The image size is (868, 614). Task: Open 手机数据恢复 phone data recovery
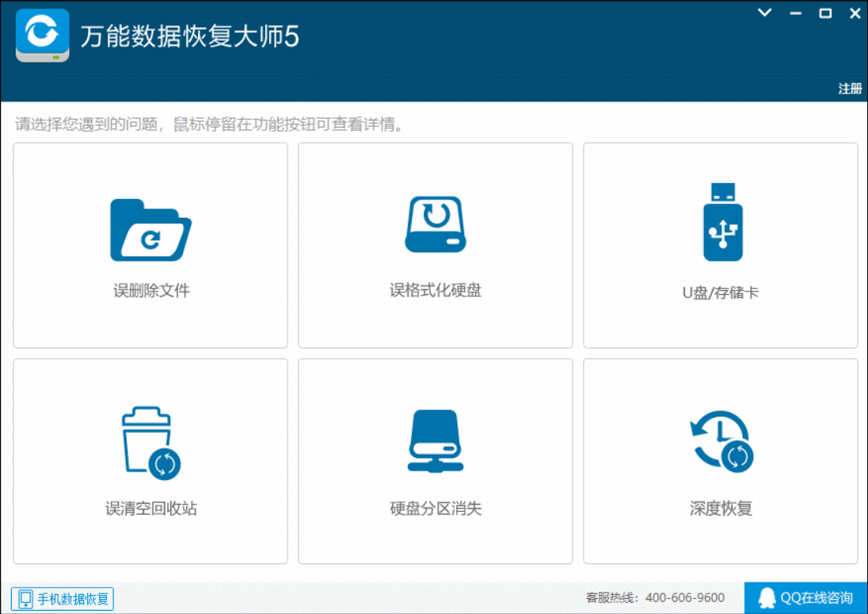[63, 598]
